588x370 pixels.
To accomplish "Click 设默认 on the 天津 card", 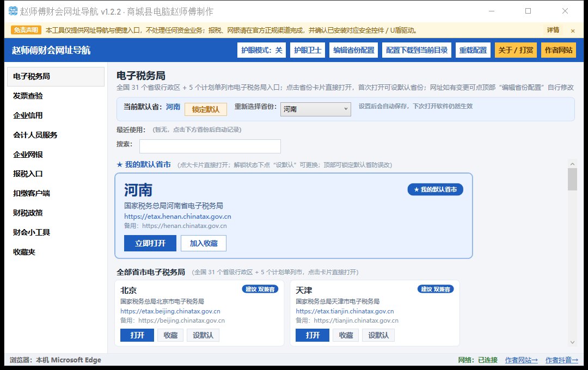I will click(378, 335).
